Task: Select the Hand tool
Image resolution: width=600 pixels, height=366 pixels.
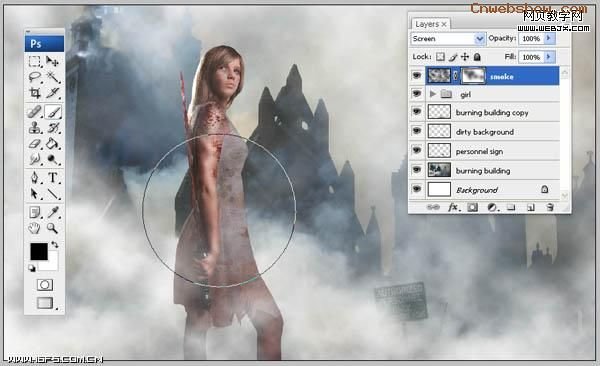Action: pyautogui.click(x=34, y=229)
